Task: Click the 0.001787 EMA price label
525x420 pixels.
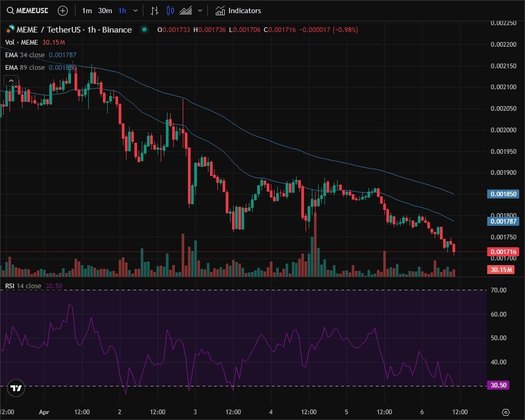Action: click(503, 221)
